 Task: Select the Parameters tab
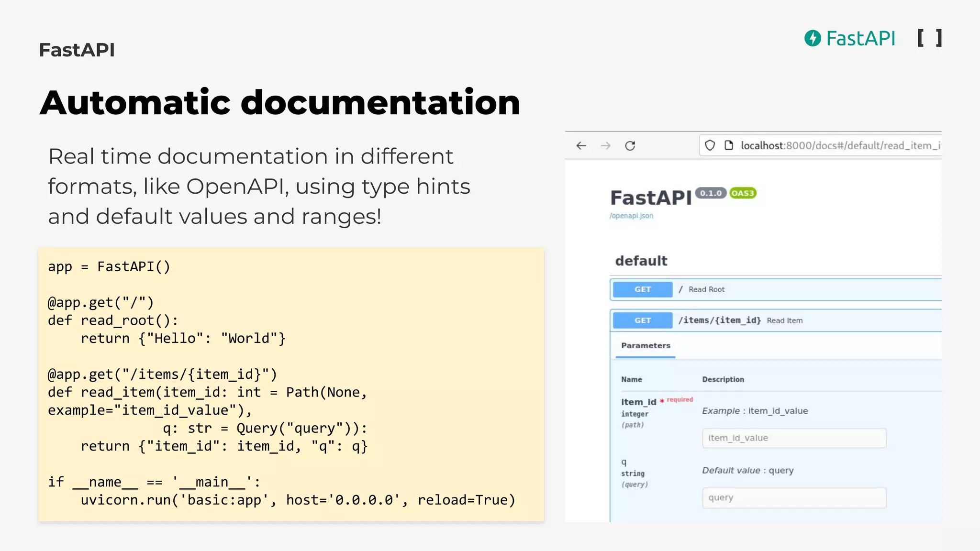(x=646, y=345)
